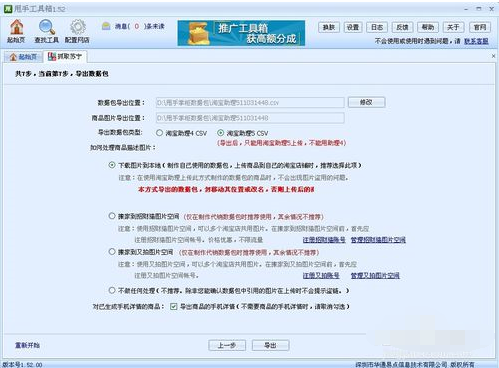Open 管理招财猫图片空间 link
This screenshot has height=368, width=499.
378,240
